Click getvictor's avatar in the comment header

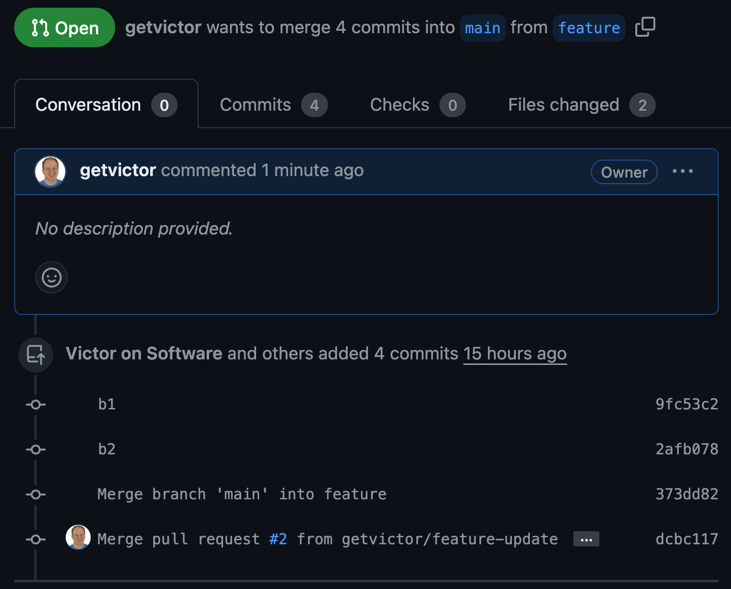click(x=50, y=171)
